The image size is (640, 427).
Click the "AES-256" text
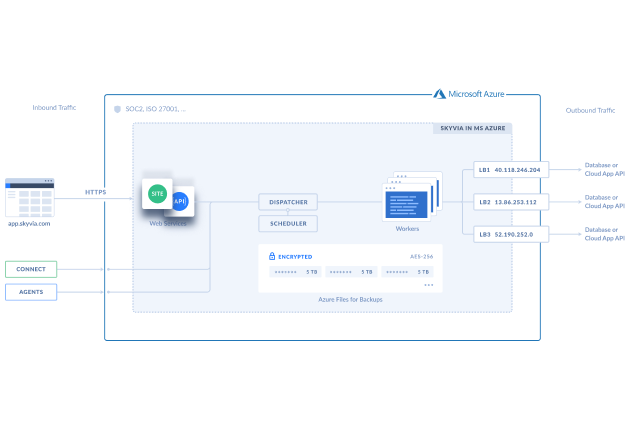tap(422, 257)
